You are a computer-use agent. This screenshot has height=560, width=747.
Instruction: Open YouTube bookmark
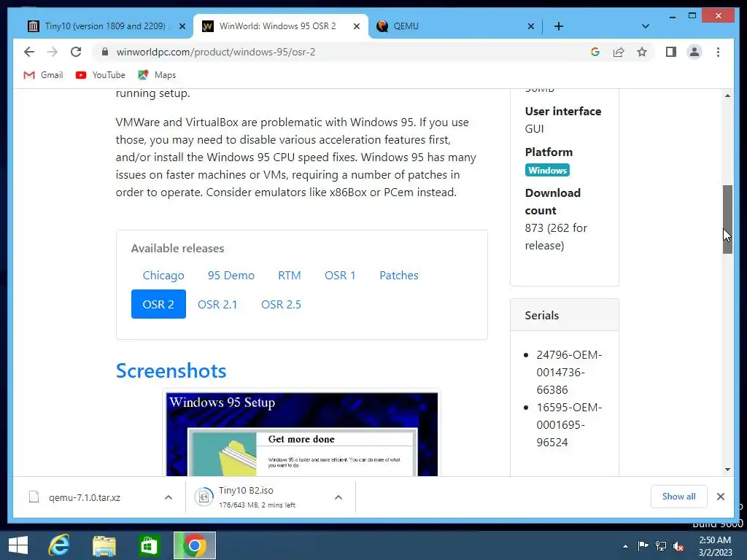(x=101, y=75)
